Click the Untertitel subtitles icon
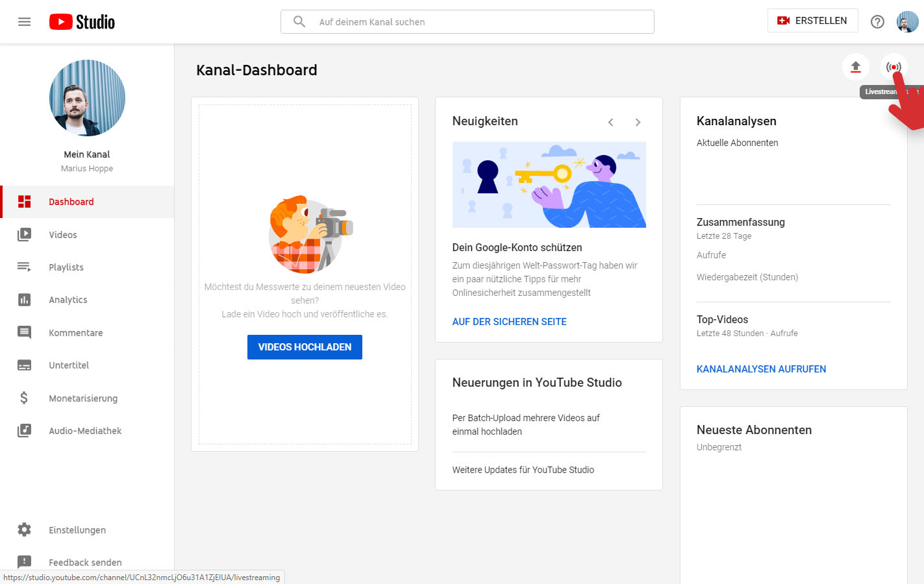The height and width of the screenshot is (584, 924). pos(24,365)
